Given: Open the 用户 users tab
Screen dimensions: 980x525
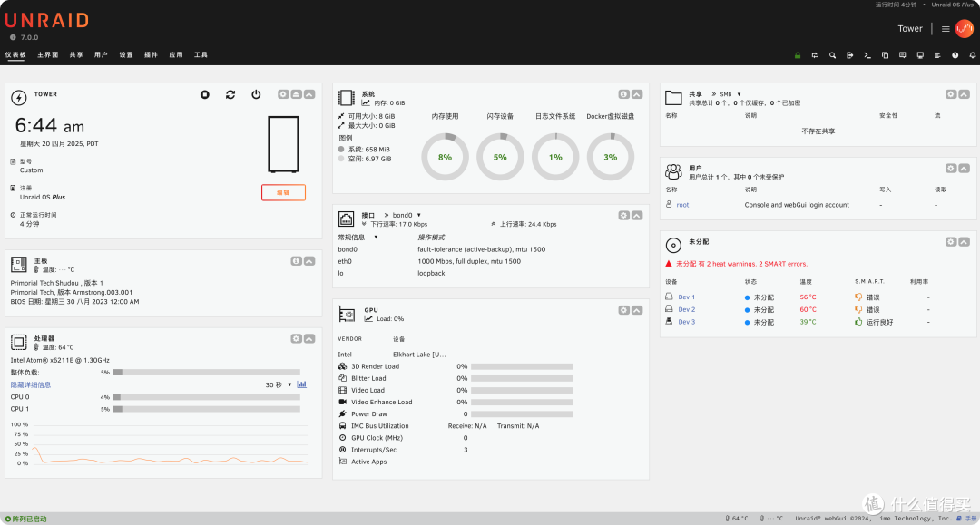Looking at the screenshot, I should coord(101,55).
